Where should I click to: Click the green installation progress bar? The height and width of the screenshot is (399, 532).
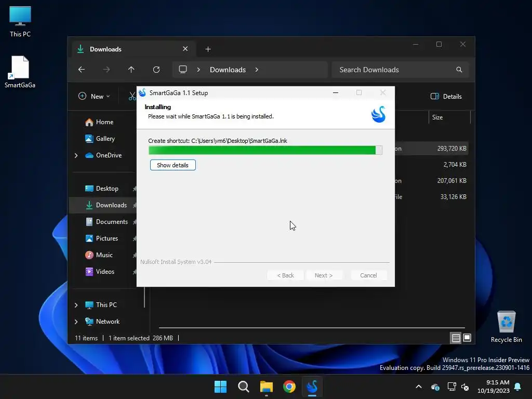coord(265,150)
